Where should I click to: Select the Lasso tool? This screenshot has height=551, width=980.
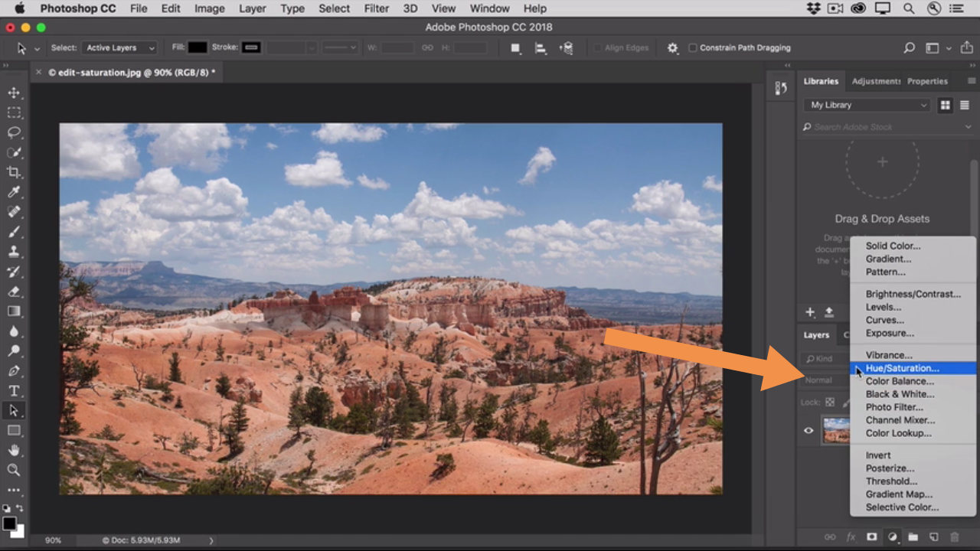tap(14, 132)
